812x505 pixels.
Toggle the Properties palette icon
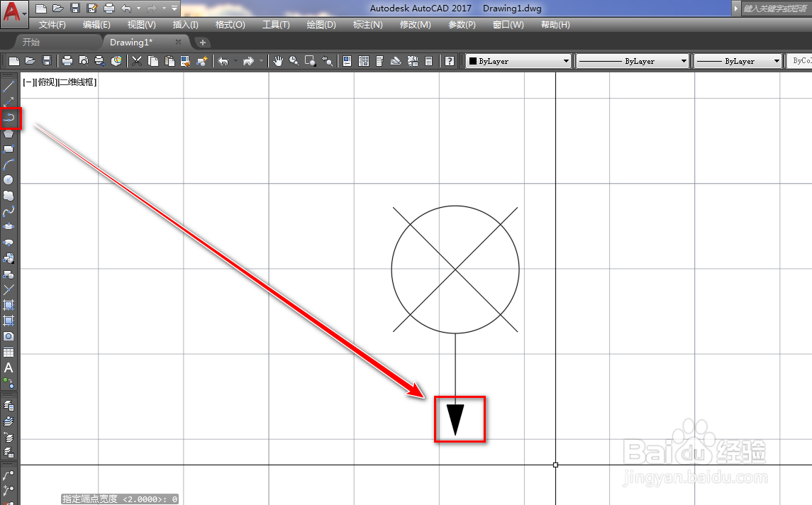coord(347,61)
